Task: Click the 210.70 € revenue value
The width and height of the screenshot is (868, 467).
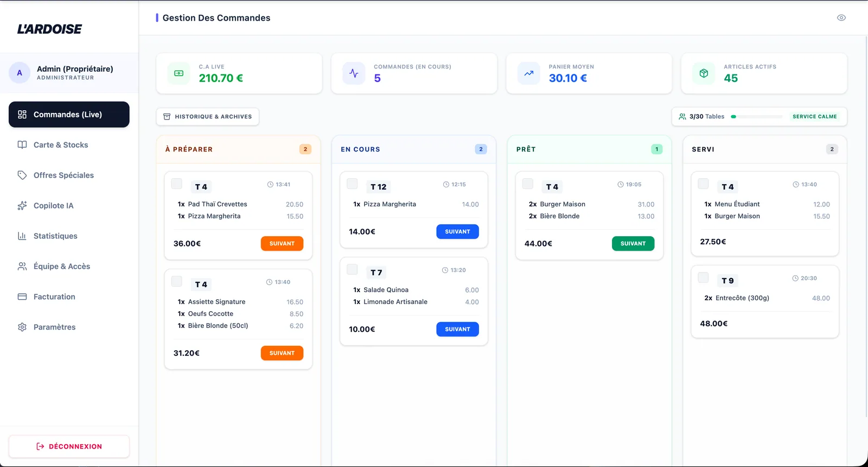Action: 221,78
